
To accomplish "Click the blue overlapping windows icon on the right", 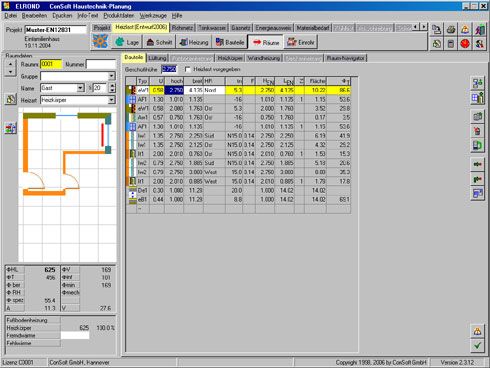I will click(x=477, y=194).
